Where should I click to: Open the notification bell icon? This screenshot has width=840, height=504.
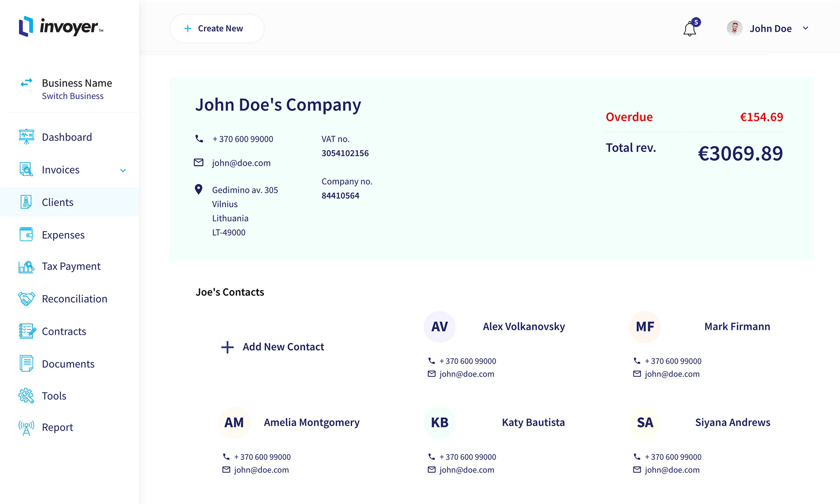(689, 29)
